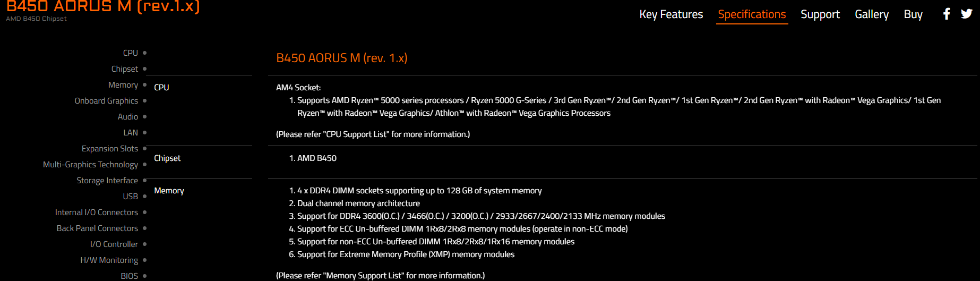Select the Specifications tab

[x=752, y=14]
